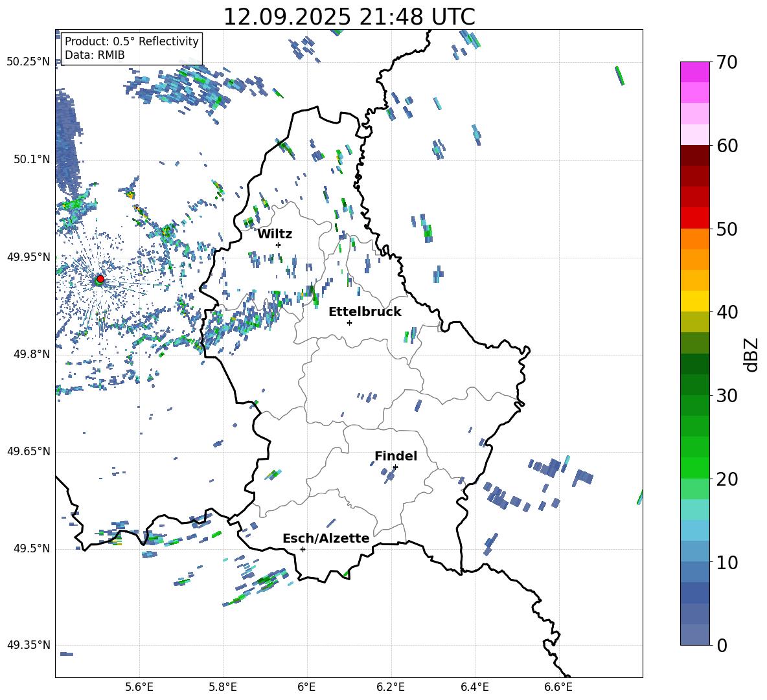Click the 49.35°N latitude label
Viewport: 767px width, 700px height.
[x=29, y=645]
